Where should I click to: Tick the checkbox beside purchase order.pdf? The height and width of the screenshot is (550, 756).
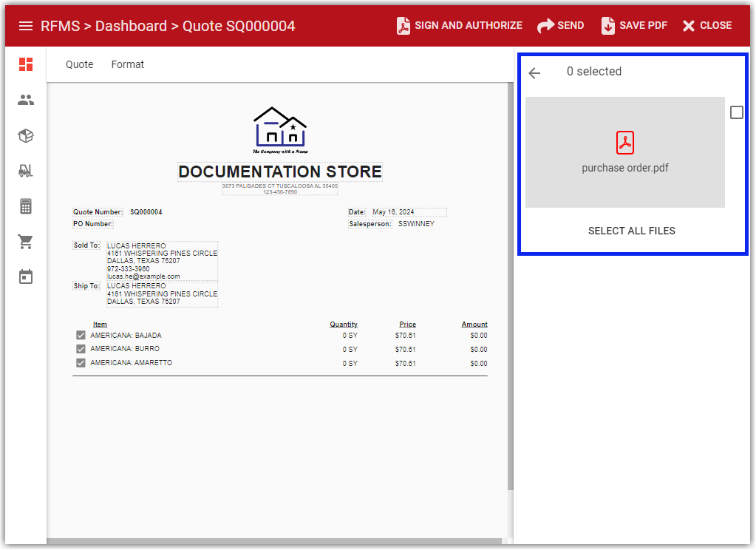(737, 112)
